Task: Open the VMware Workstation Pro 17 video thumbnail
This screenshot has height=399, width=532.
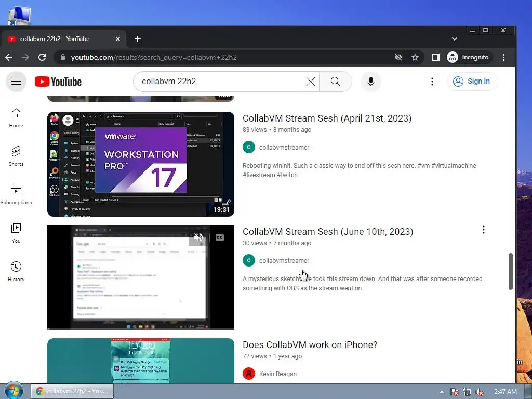Action: [x=140, y=164]
